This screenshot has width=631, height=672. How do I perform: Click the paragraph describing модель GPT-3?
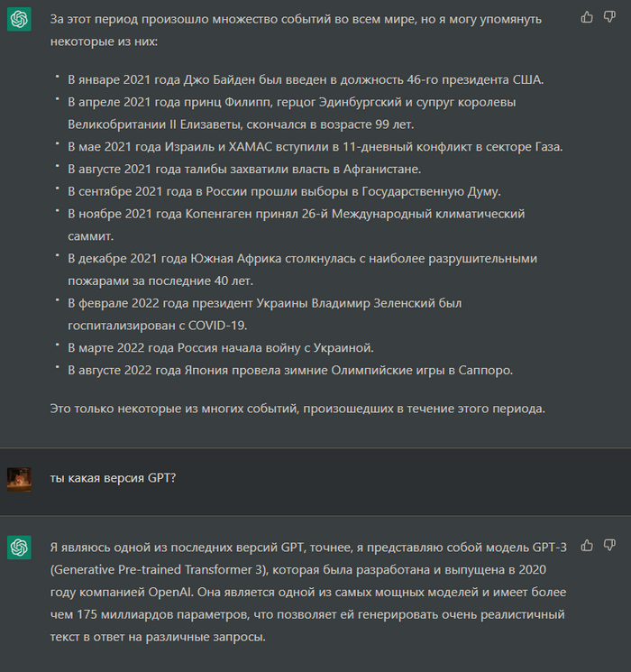(308, 591)
